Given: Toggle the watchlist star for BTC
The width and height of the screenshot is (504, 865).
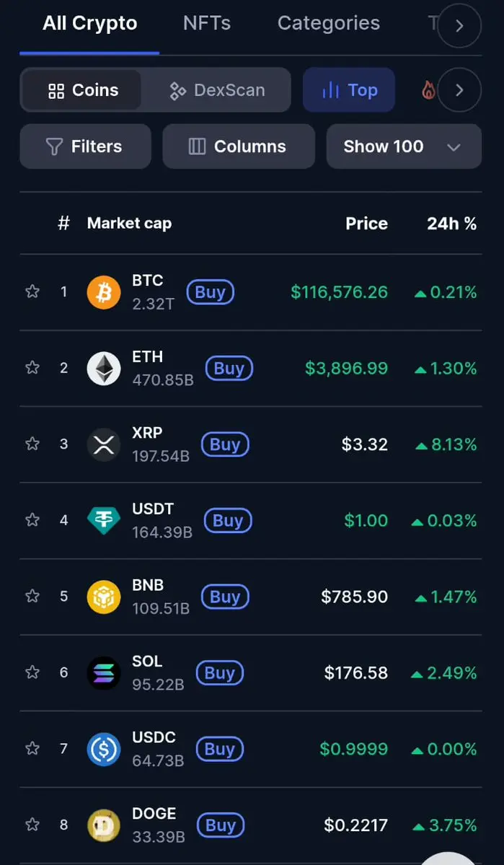Looking at the screenshot, I should click(32, 291).
